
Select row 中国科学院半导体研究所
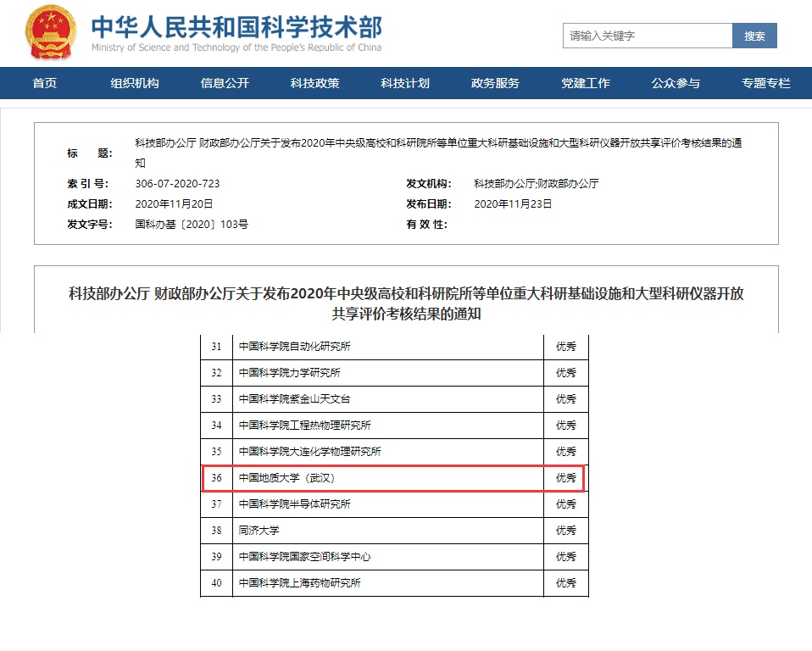coord(395,504)
